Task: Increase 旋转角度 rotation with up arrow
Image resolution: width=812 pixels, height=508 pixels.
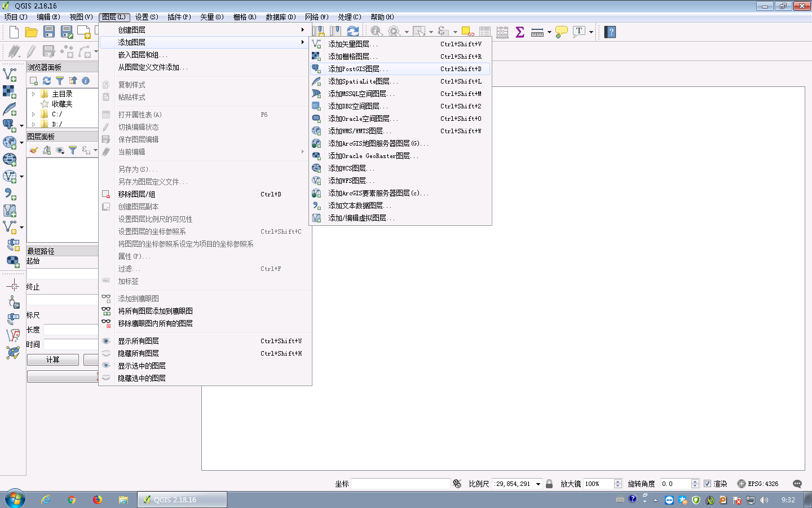Action: (x=695, y=481)
